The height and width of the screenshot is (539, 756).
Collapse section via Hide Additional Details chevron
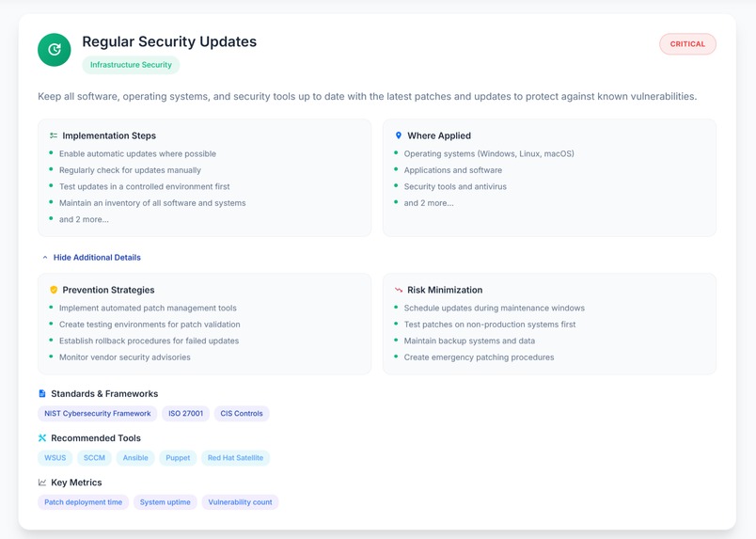(45, 258)
